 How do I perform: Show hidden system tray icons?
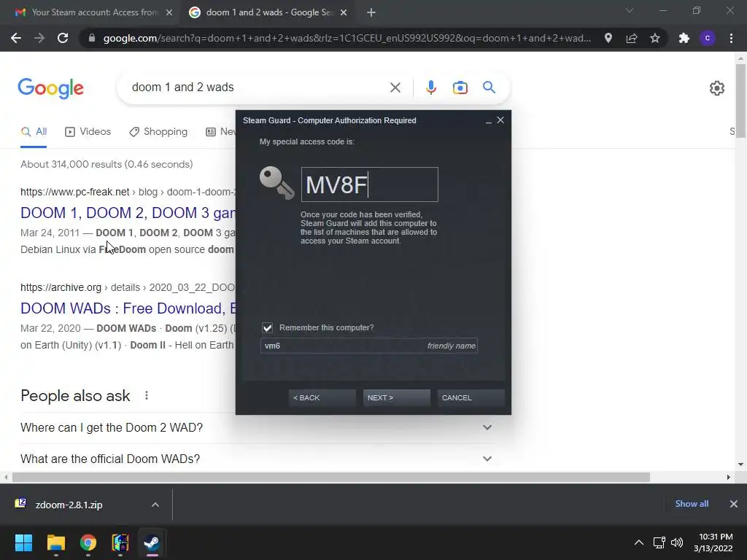[x=639, y=542]
